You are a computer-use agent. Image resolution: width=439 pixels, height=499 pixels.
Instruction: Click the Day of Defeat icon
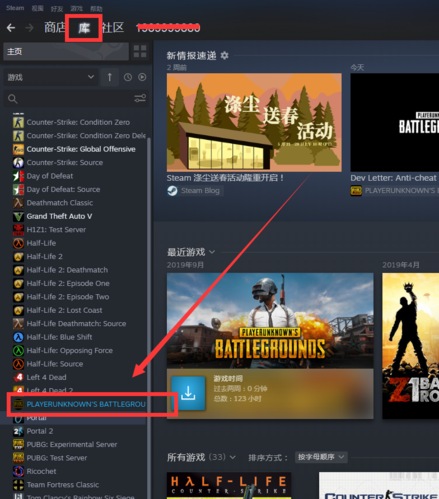tap(18, 176)
